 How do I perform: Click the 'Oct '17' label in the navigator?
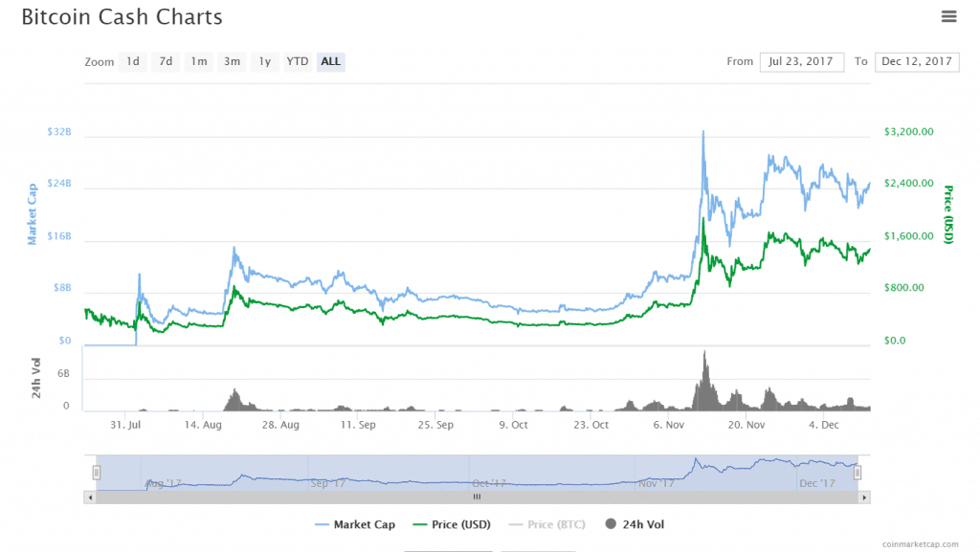(x=489, y=483)
